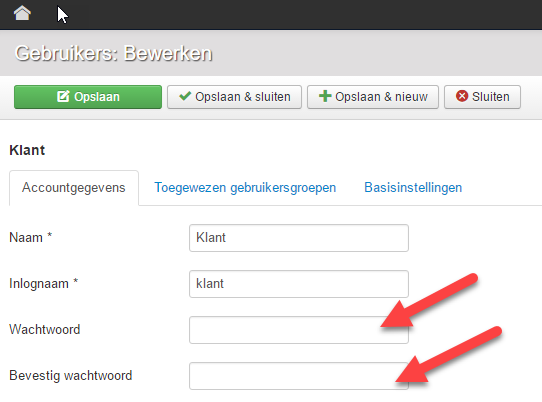Click the Inlognaam * label
This screenshot has height=402, width=542.
click(x=44, y=283)
